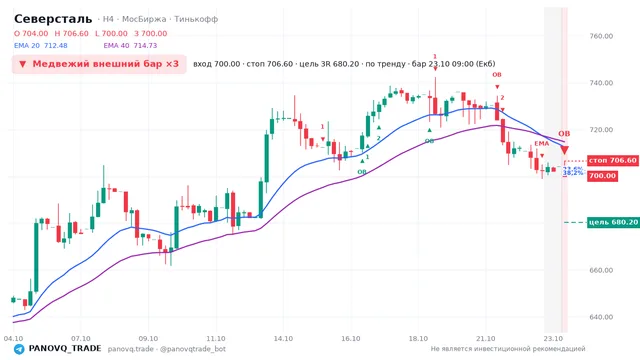Click the 21.10 date axis label

(486, 339)
